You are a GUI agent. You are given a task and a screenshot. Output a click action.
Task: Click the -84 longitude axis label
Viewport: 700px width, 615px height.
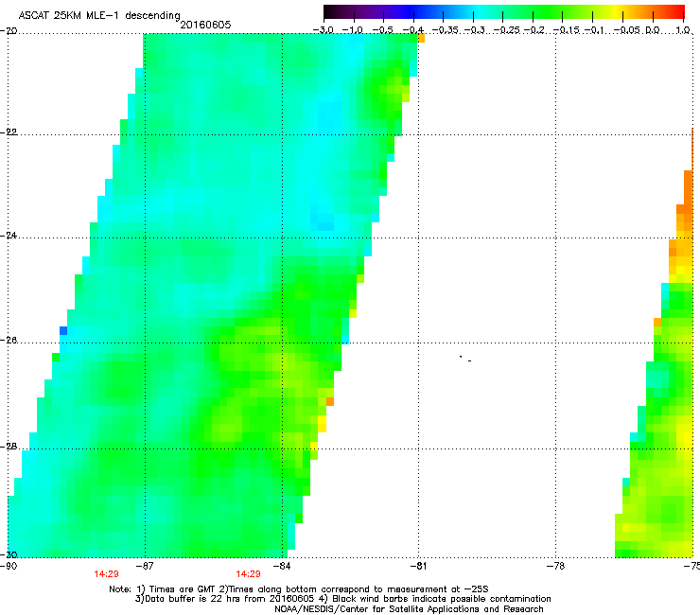[x=281, y=566]
